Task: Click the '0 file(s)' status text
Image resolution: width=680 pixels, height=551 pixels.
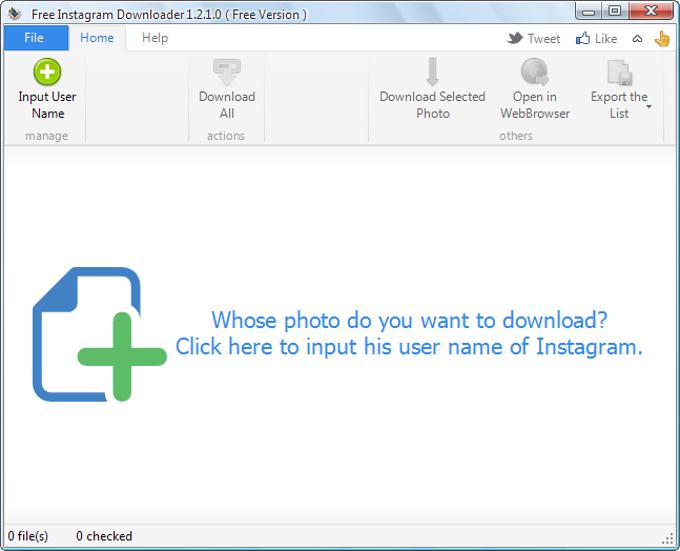Action: 28,536
